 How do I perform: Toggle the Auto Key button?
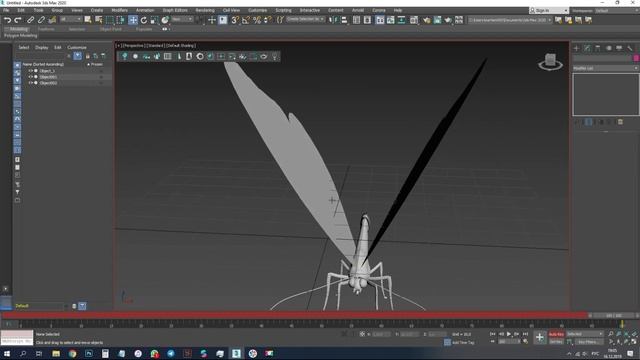point(556,334)
